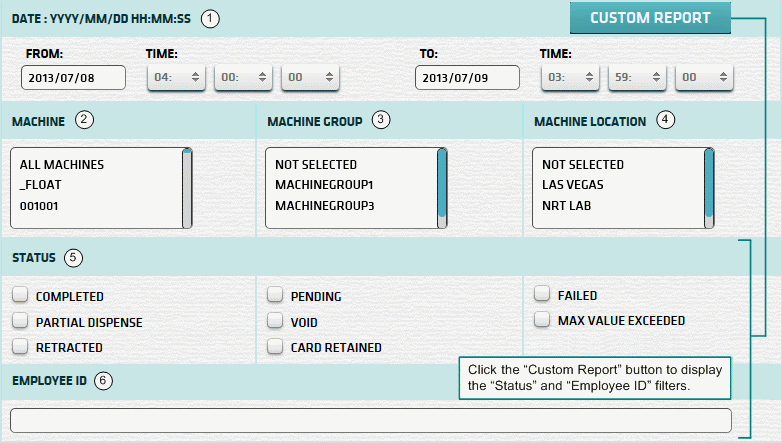This screenshot has height=443, width=782.
Task: Click the Custom Report button
Action: click(x=650, y=18)
